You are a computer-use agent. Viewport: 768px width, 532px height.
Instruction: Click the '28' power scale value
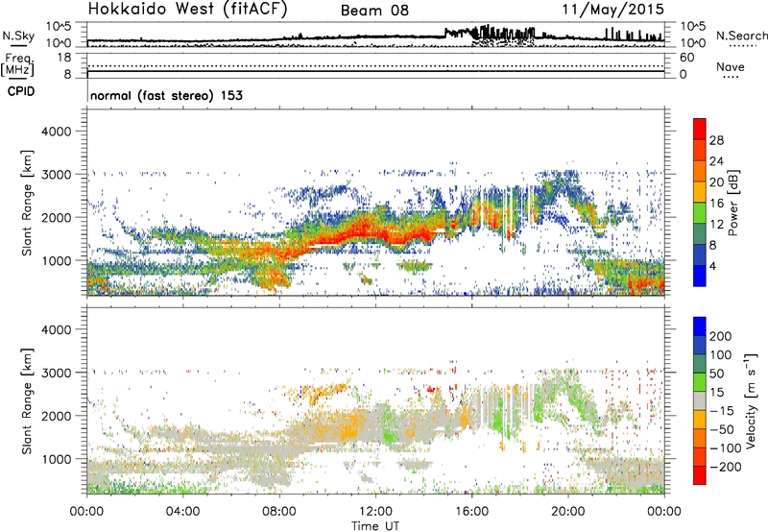[716, 140]
